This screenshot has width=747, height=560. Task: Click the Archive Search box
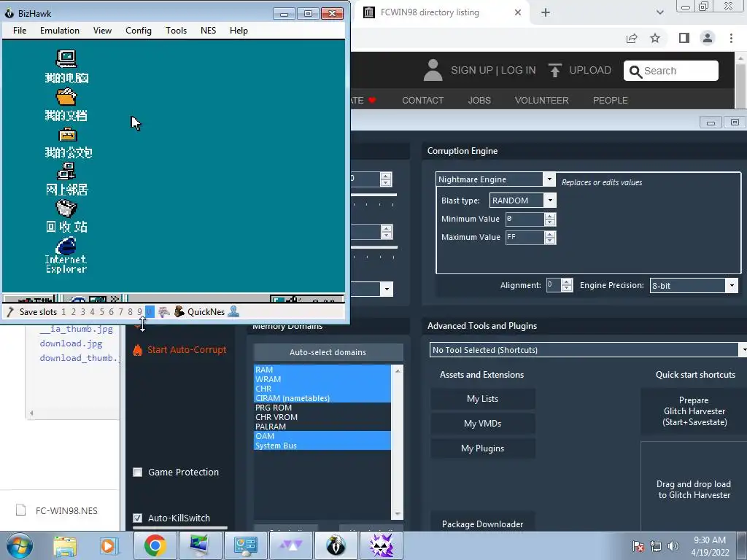(x=671, y=71)
